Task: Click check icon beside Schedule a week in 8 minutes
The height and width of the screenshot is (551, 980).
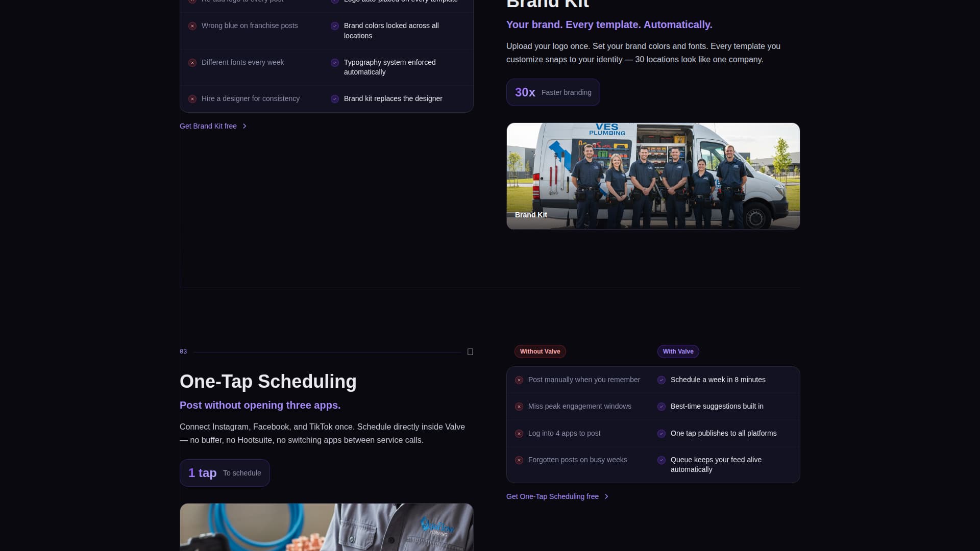Action: coord(661,380)
